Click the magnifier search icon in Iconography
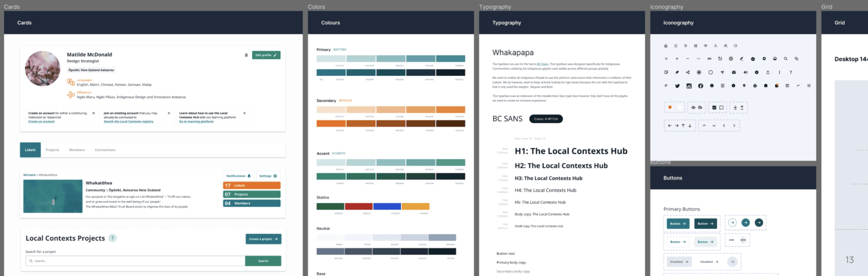868x276 pixels. [x=785, y=59]
